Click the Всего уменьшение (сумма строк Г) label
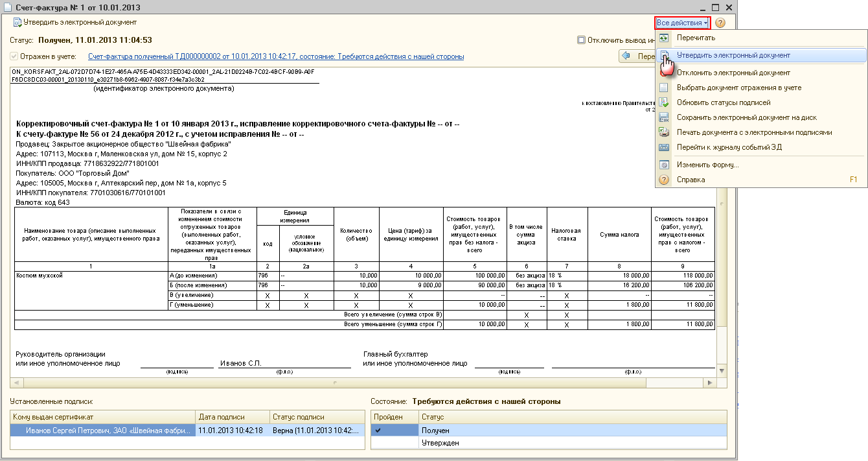Screen dimensions: 868x461 (393, 324)
